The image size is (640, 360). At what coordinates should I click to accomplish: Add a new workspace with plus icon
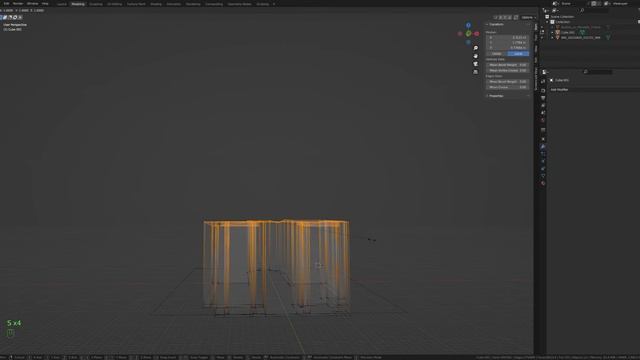point(274,4)
